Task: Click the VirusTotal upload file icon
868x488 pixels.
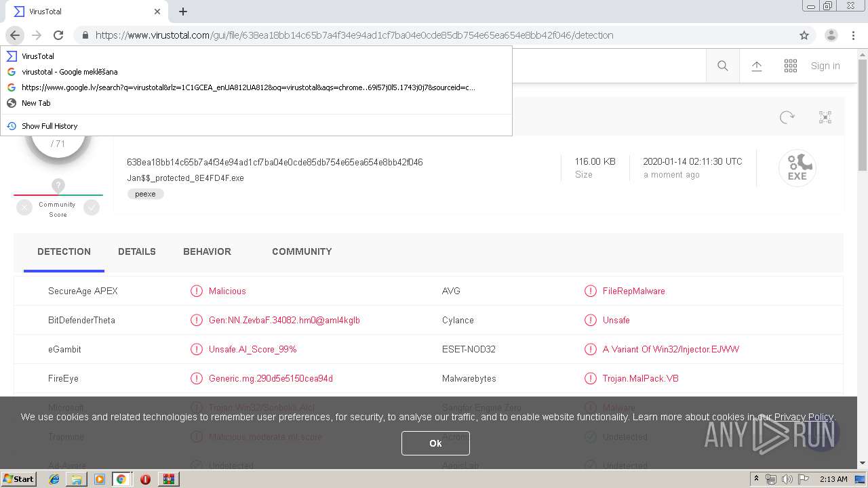Action: (757, 66)
